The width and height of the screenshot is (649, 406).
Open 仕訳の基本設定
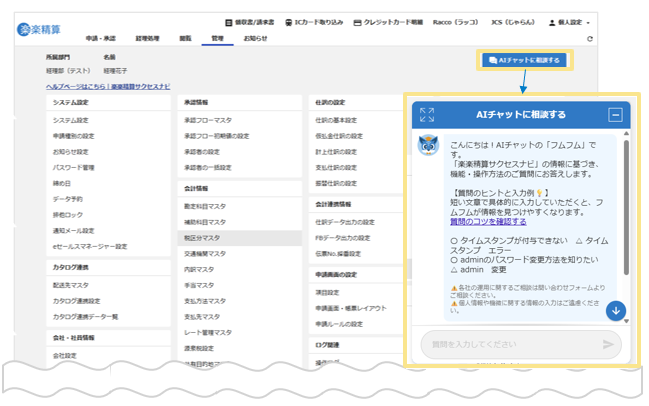click(336, 120)
